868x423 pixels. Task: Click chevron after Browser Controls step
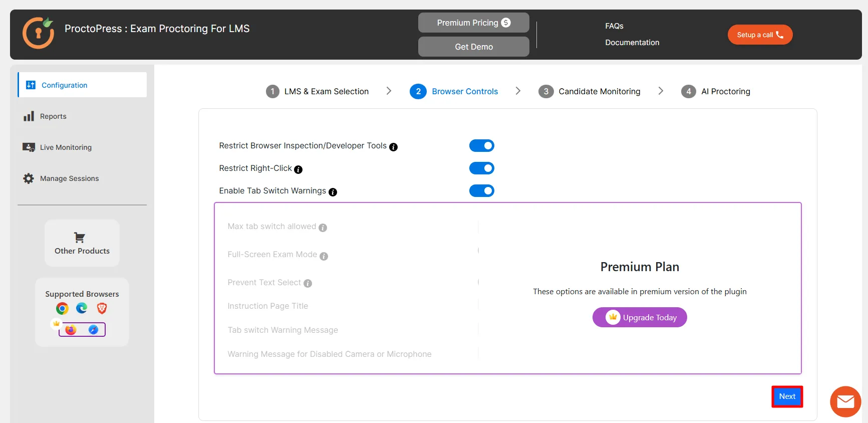pyautogui.click(x=518, y=91)
